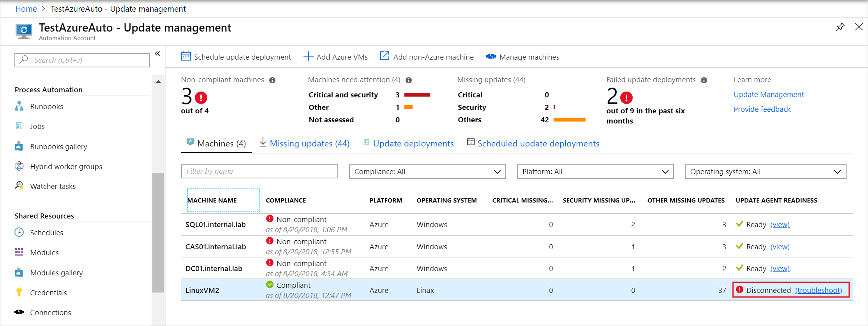
Task: Click the sidebar vertical scrollbar thumb
Action: [158, 232]
